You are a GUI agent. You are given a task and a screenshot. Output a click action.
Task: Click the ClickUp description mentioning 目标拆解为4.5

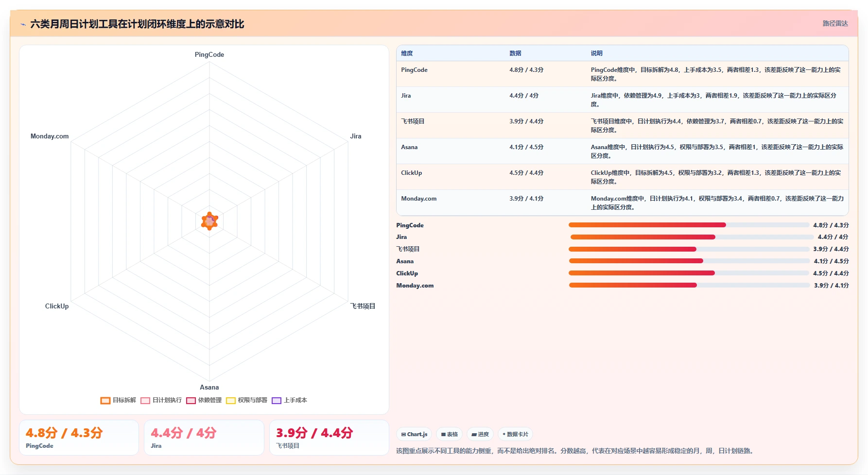(716, 177)
